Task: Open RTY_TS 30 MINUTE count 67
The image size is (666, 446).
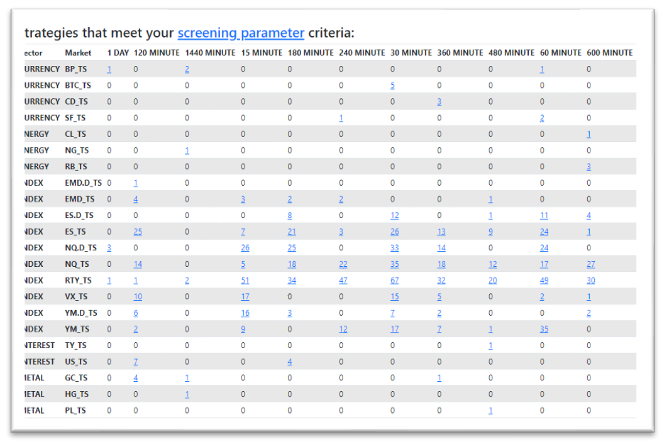Action: point(395,280)
